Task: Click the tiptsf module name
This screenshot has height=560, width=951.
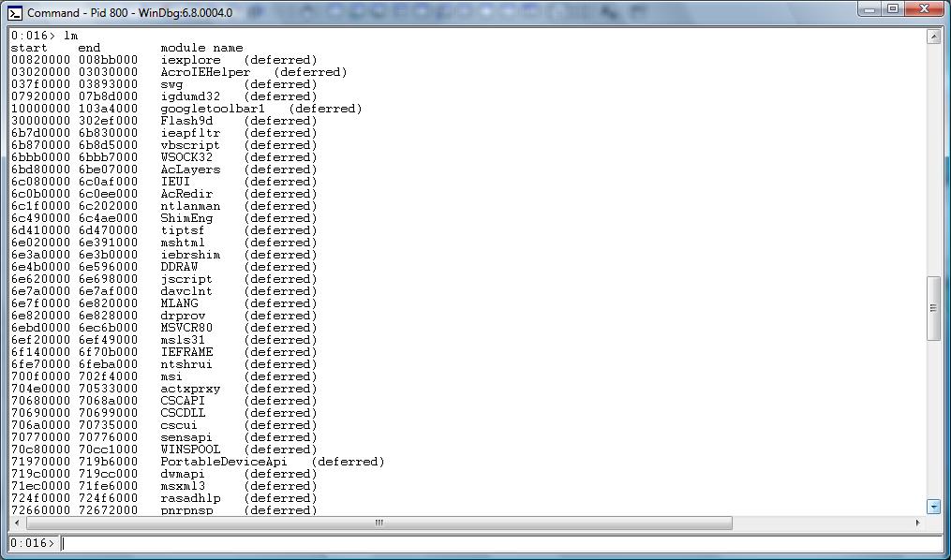Action: (x=183, y=230)
